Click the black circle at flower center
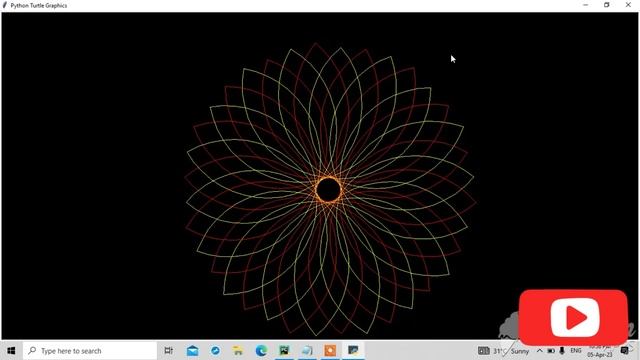Screen dimensions: 640x360 tap(329, 189)
